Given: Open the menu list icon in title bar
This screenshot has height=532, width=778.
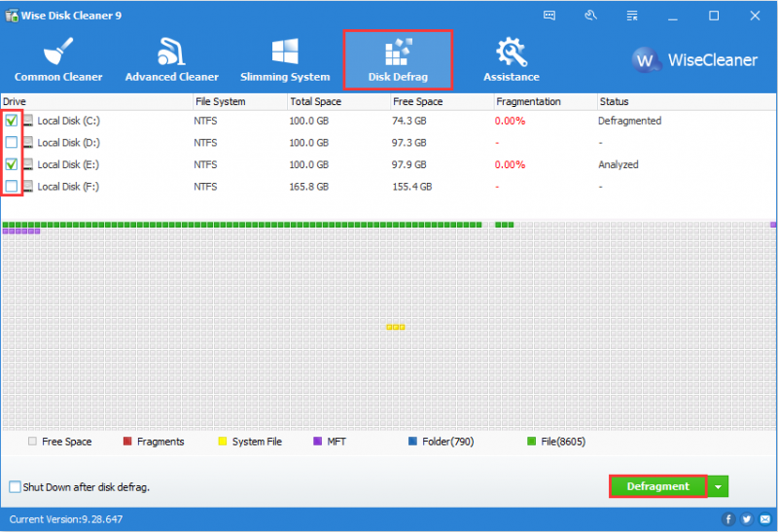Looking at the screenshot, I should click(631, 16).
